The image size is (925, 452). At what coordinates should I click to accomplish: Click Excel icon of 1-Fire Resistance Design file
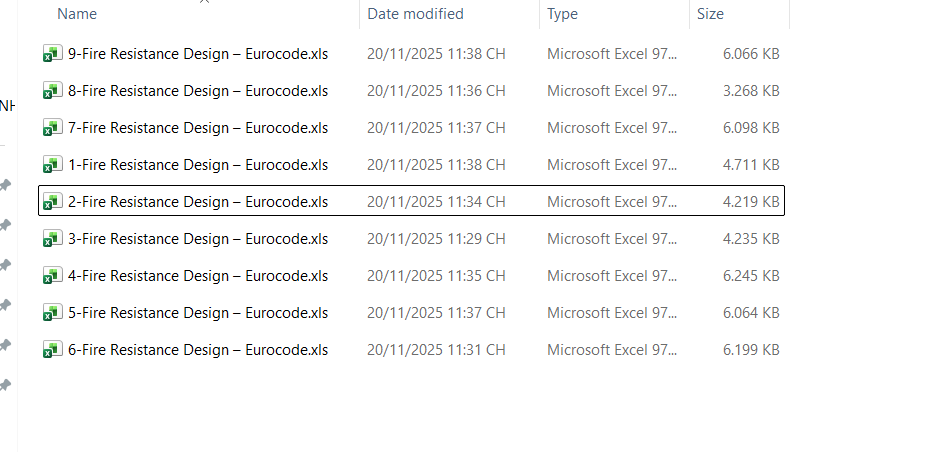(53, 165)
